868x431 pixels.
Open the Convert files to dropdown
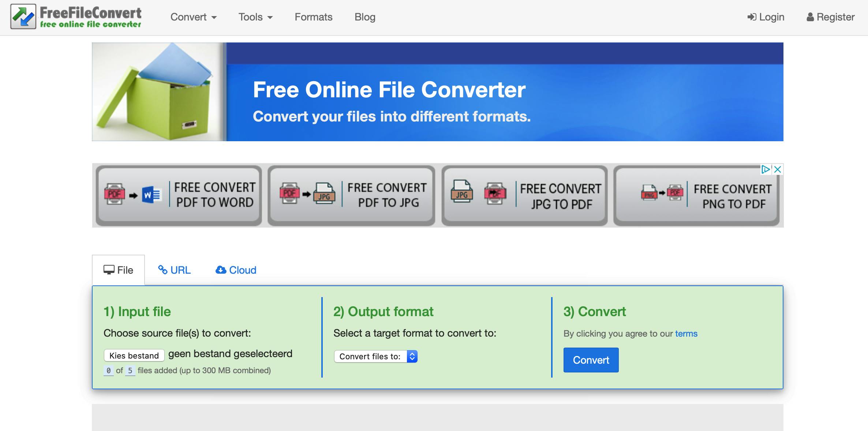(x=375, y=356)
